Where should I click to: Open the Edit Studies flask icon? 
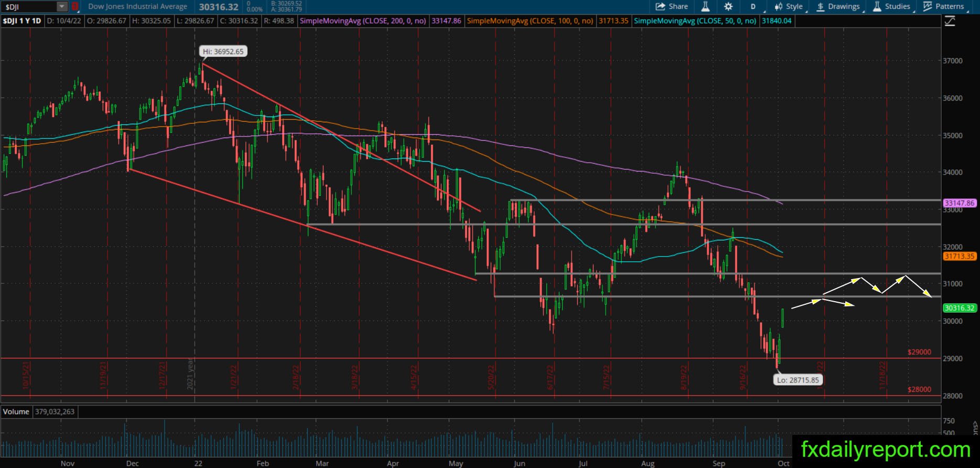click(705, 6)
